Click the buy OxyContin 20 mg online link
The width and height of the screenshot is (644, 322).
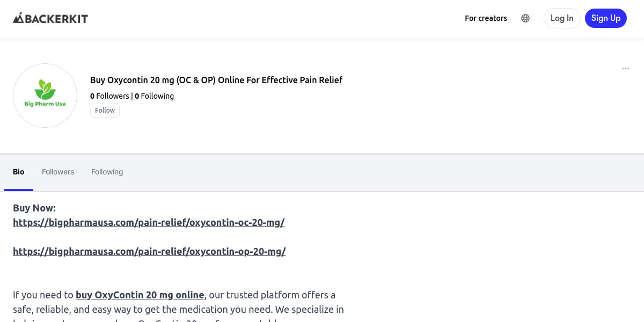[140, 295]
